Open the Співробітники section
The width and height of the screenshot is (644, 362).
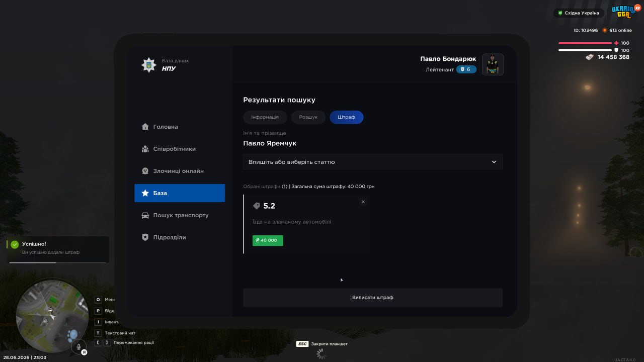point(180,149)
